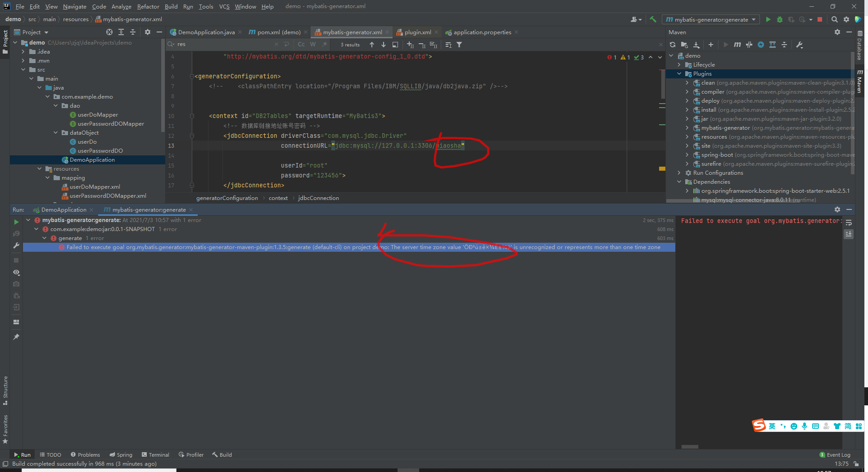Image resolution: width=868 pixels, height=472 pixels.
Task: Open Profiler tool window
Action: tap(191, 455)
